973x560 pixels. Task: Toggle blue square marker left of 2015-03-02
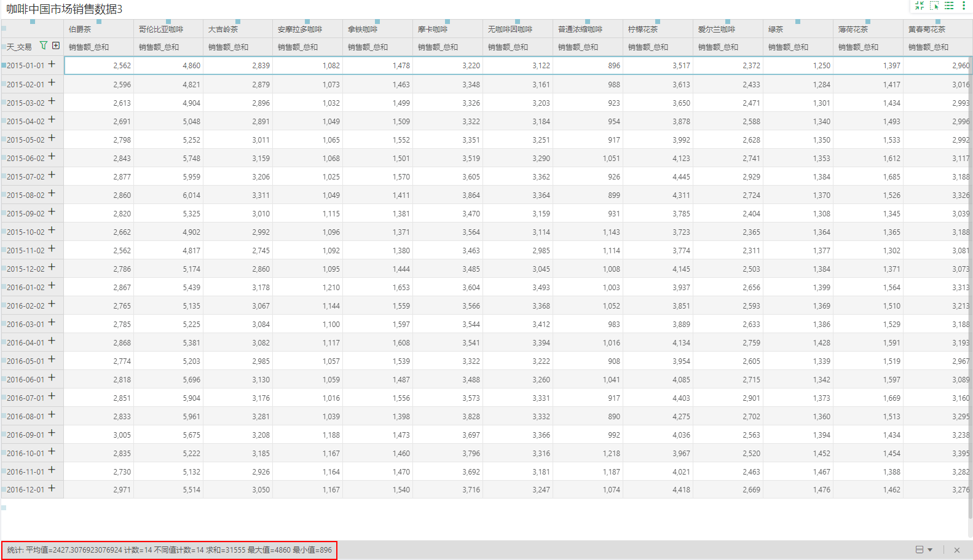click(4, 102)
